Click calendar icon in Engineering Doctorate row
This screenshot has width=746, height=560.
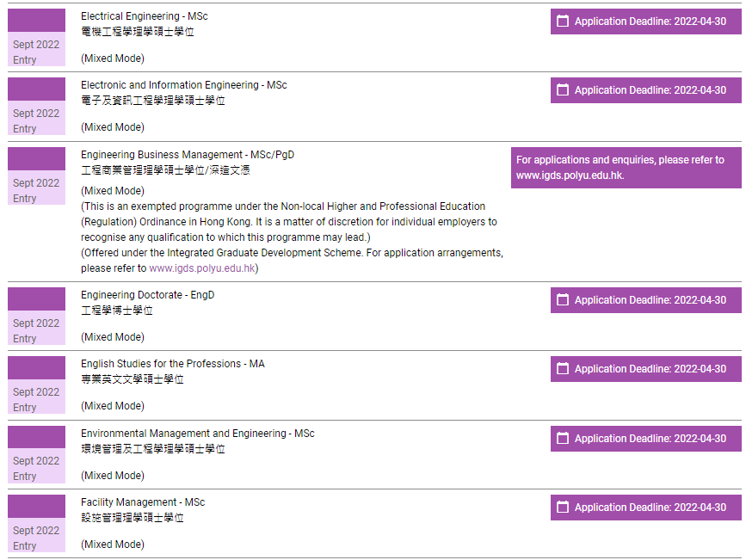click(x=563, y=300)
